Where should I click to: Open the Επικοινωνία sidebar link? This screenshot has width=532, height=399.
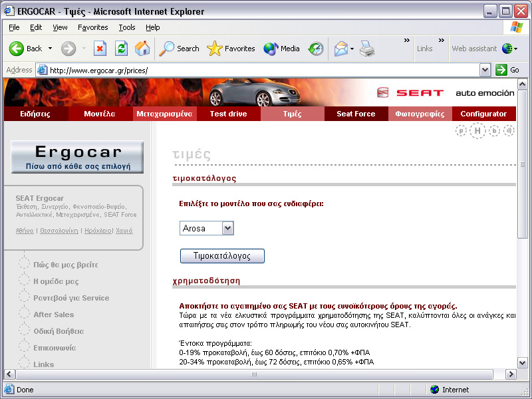[x=55, y=348]
